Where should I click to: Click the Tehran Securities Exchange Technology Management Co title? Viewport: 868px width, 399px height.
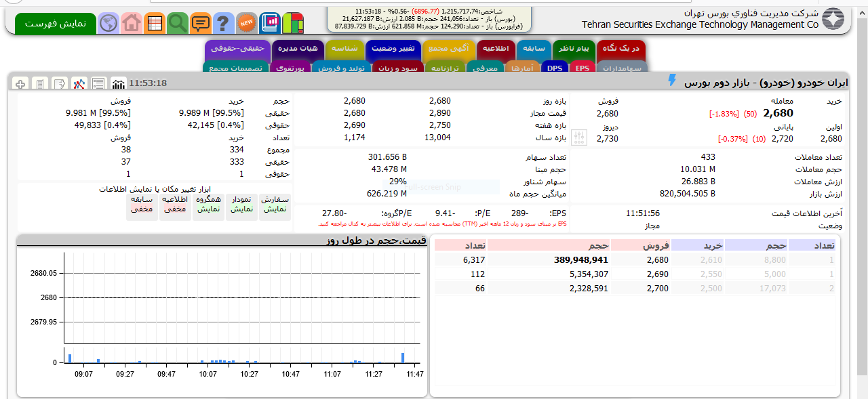(700, 25)
